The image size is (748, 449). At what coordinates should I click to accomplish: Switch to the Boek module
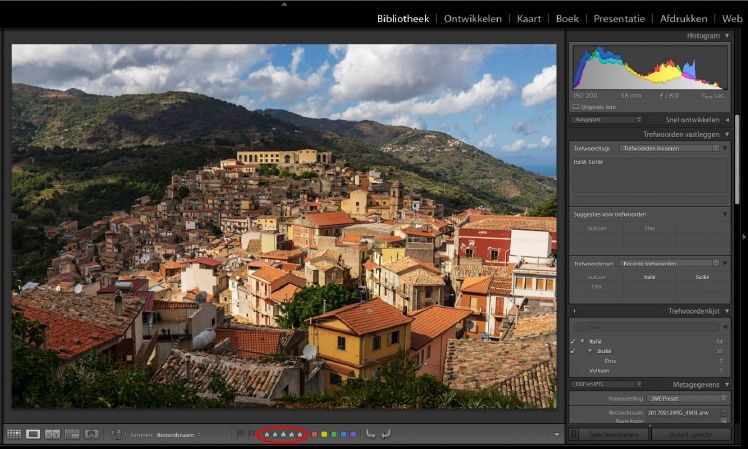coord(567,19)
